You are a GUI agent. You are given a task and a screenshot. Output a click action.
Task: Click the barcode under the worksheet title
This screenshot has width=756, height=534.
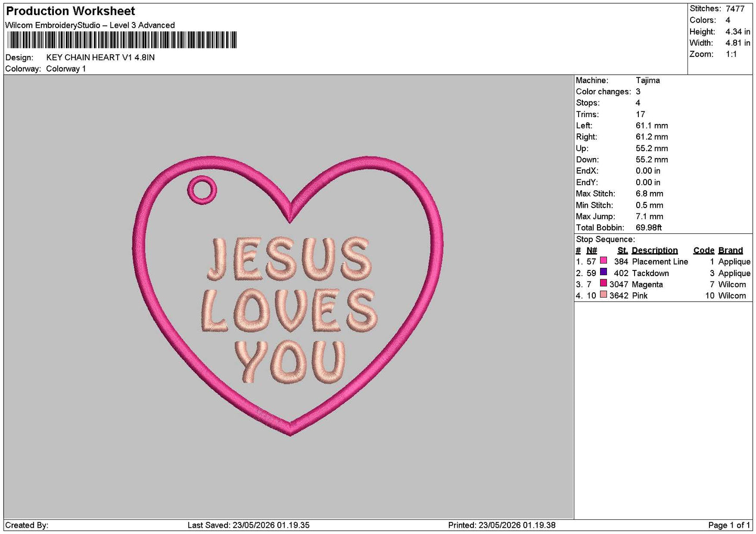coord(122,40)
